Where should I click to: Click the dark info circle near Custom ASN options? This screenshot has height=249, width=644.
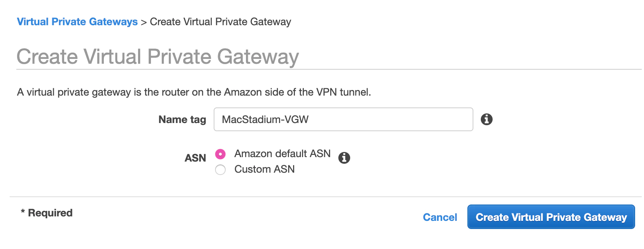pos(345,158)
